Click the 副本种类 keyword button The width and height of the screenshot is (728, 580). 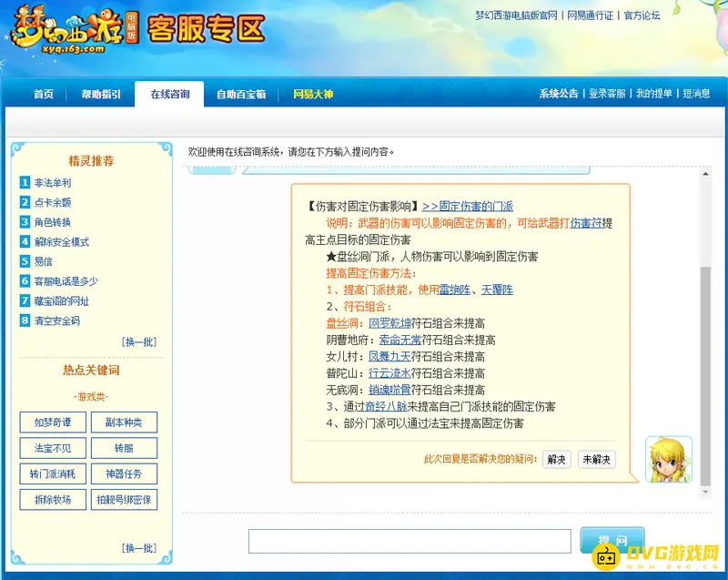click(x=124, y=422)
